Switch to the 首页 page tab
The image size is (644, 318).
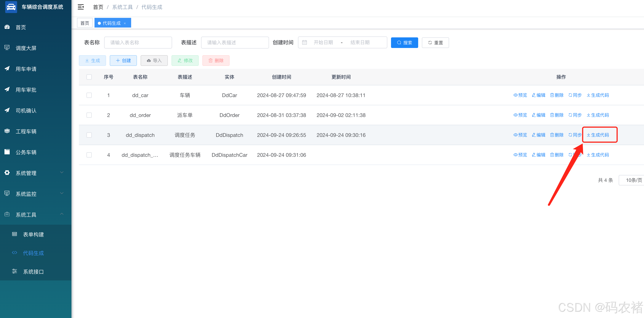point(85,23)
